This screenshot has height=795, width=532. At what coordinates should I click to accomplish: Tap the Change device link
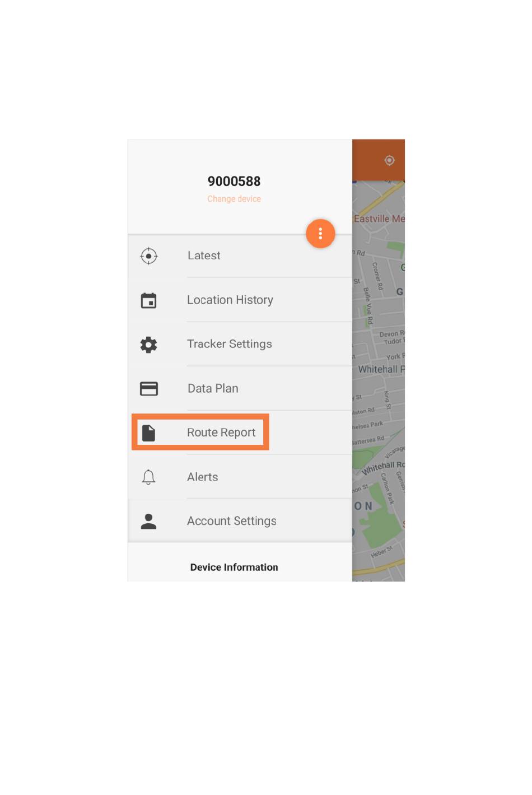point(234,199)
